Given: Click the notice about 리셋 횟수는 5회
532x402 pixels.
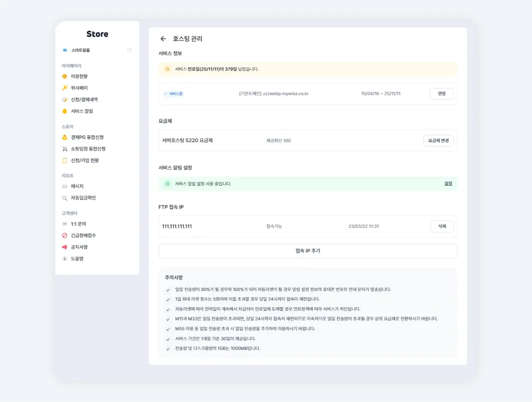Looking at the screenshot, I should coord(248,299).
